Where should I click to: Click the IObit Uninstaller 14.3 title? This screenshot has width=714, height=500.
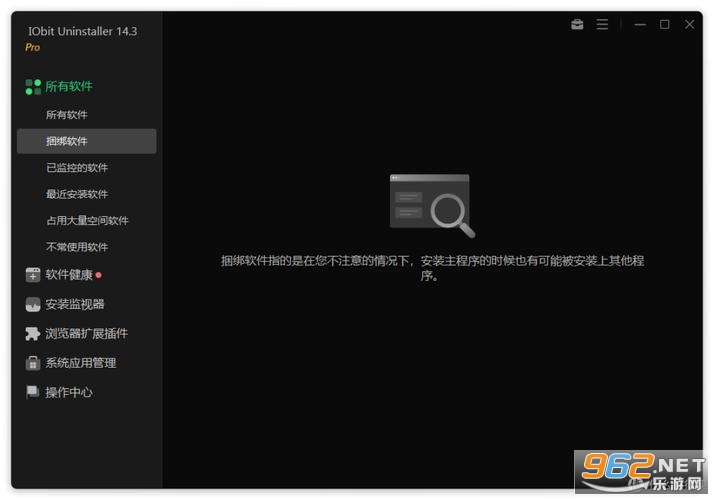coord(82,31)
